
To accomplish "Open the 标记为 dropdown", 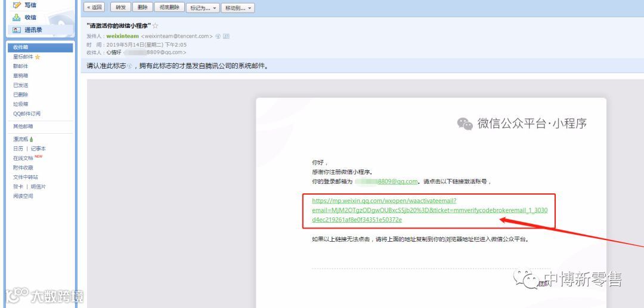I will click(x=203, y=8).
